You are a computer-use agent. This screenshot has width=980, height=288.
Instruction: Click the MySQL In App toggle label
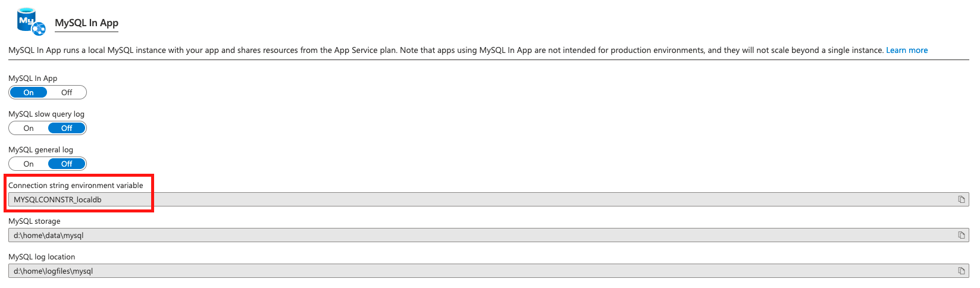coord(33,78)
